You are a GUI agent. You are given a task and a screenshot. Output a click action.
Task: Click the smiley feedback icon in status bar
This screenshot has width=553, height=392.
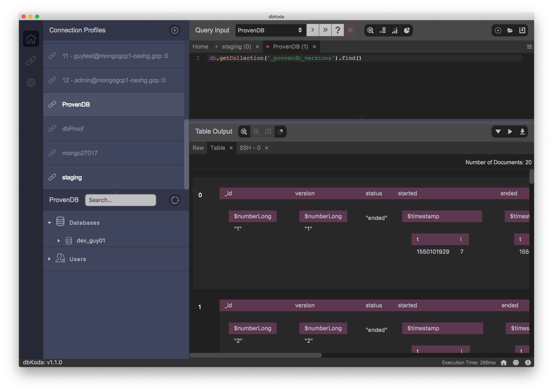point(516,363)
